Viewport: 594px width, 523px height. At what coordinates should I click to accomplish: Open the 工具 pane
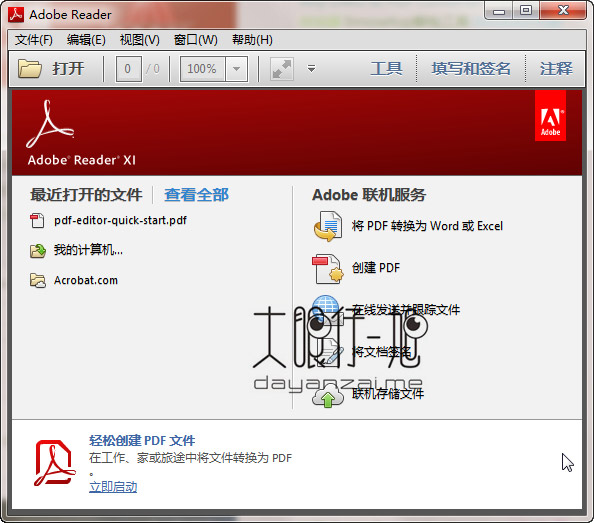[x=386, y=69]
